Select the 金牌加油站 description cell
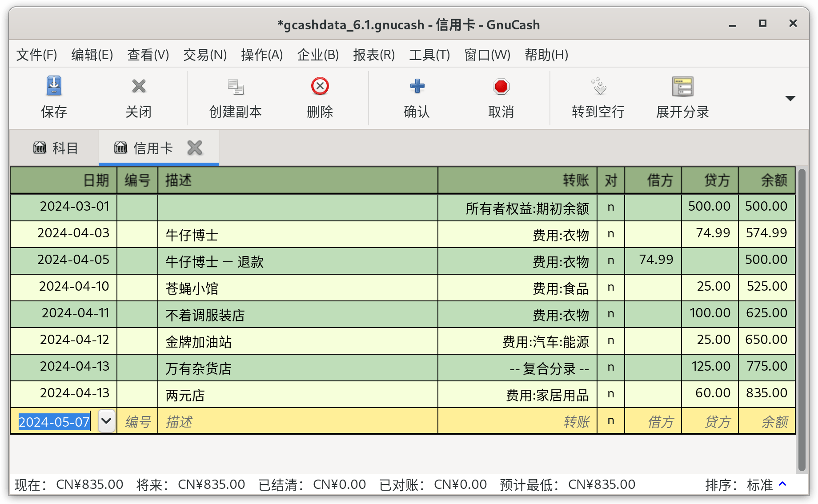Screen dimensions: 818x504 (x=298, y=341)
